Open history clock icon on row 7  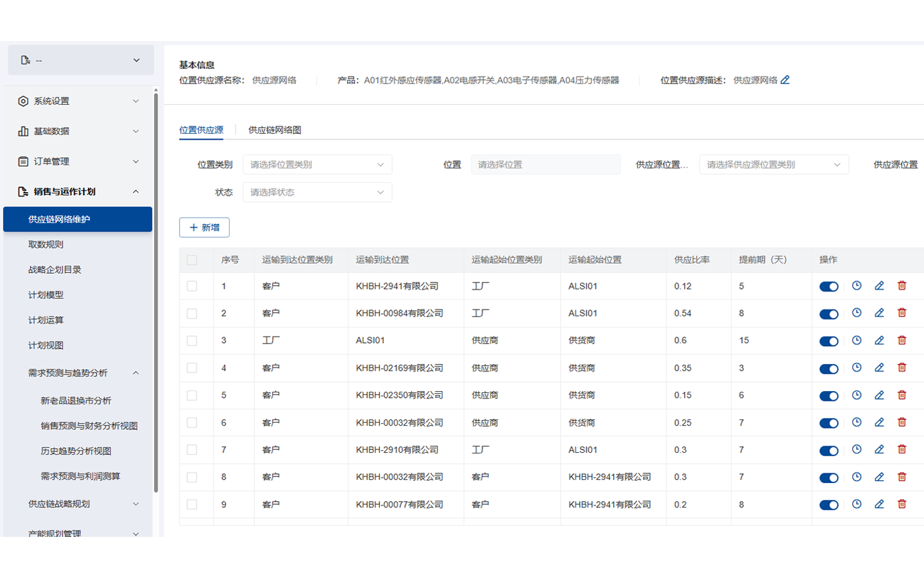tap(857, 449)
